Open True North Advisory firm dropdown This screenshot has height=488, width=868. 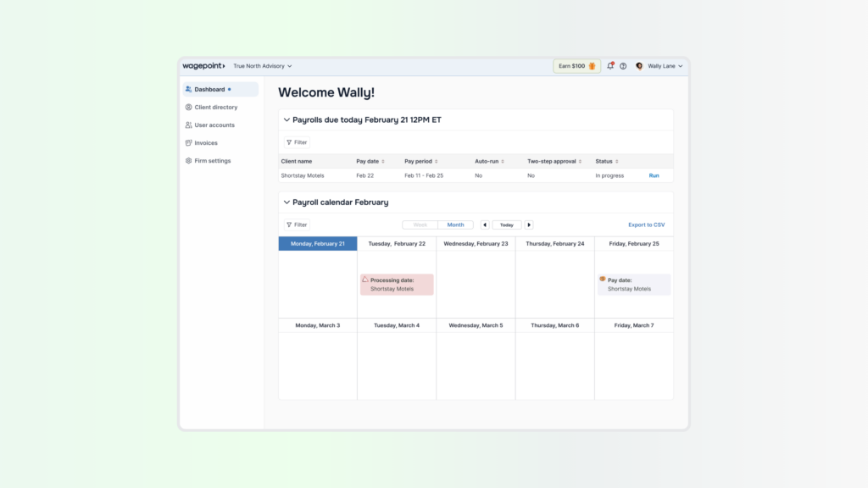(263, 65)
